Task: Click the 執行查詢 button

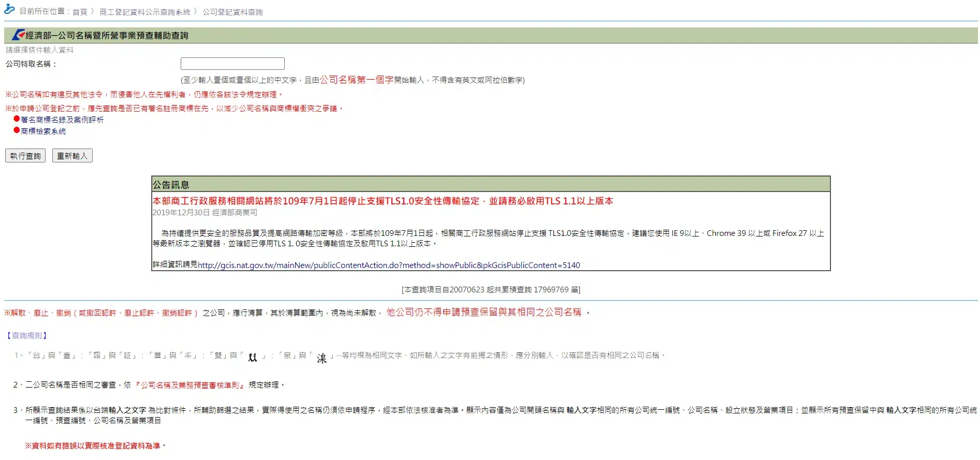Action: 25,156
